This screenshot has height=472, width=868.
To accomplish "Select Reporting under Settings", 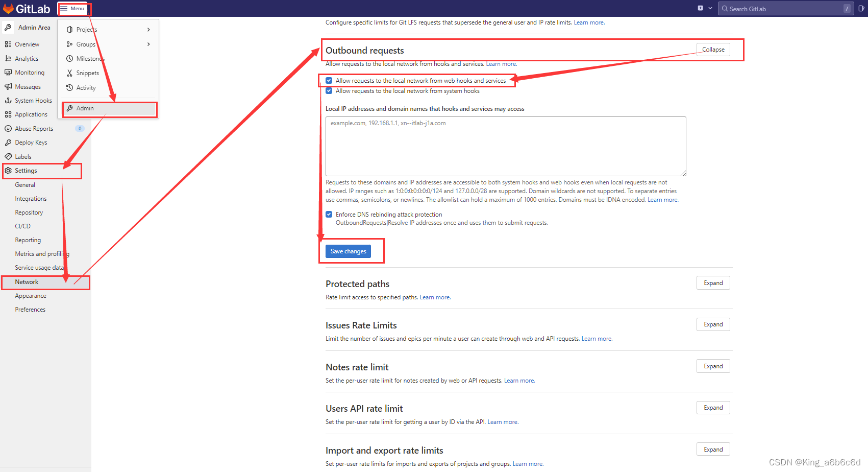I will (x=28, y=240).
